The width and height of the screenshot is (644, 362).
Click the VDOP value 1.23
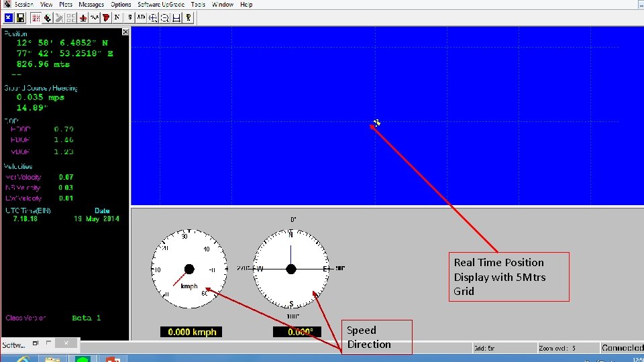pyautogui.click(x=64, y=152)
